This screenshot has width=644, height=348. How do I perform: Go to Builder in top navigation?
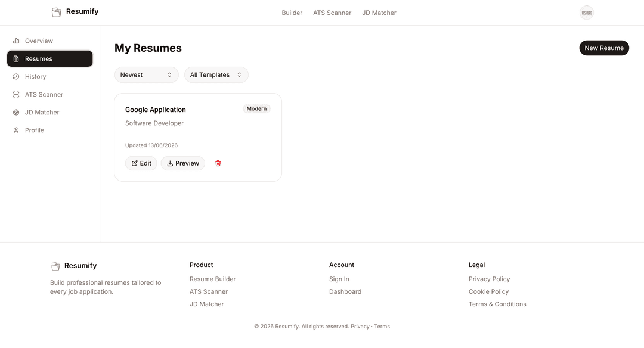[x=292, y=13]
